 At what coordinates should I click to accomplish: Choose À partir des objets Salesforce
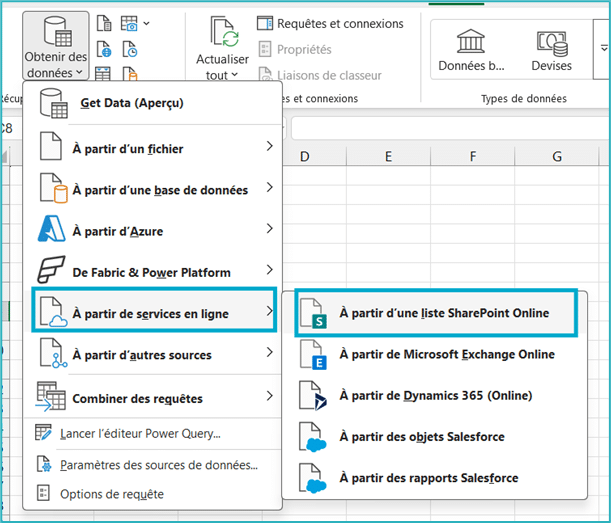pos(434,436)
